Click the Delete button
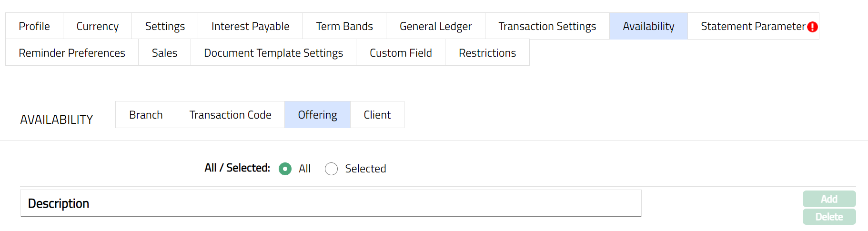The height and width of the screenshot is (231, 868). coord(829,217)
